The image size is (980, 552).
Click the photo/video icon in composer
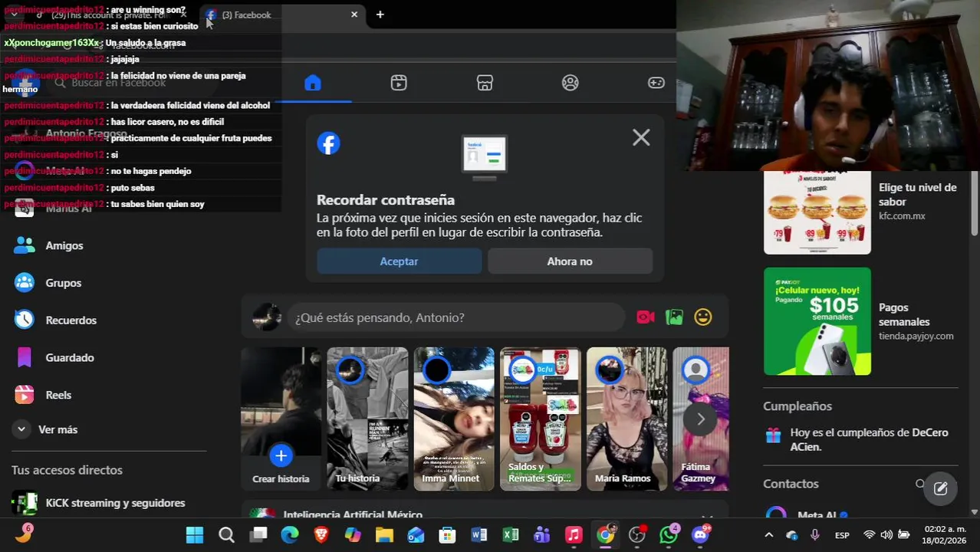(x=674, y=317)
